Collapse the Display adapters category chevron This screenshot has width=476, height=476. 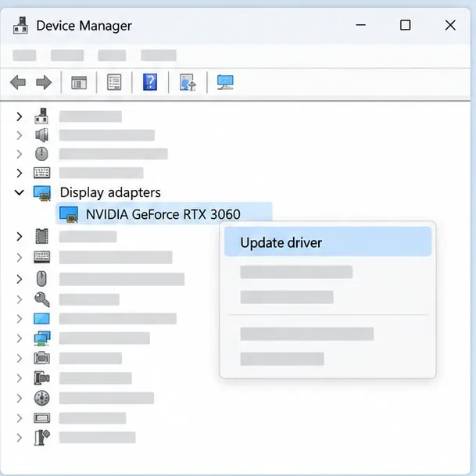coord(19,192)
